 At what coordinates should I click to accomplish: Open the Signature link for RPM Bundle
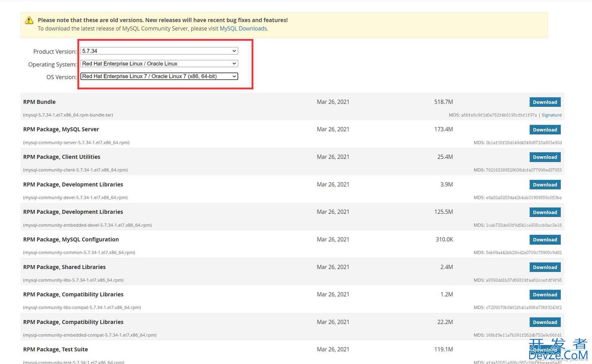(551, 115)
